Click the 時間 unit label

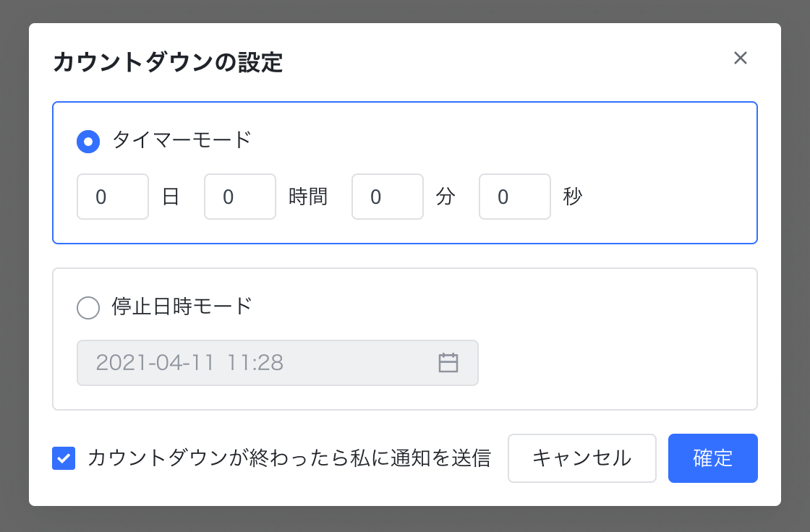pos(308,197)
